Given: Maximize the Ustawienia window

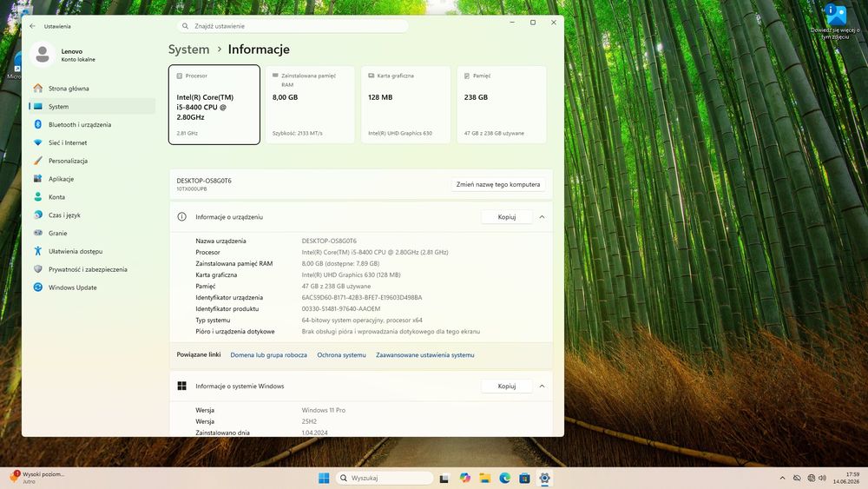Looking at the screenshot, I should point(533,23).
